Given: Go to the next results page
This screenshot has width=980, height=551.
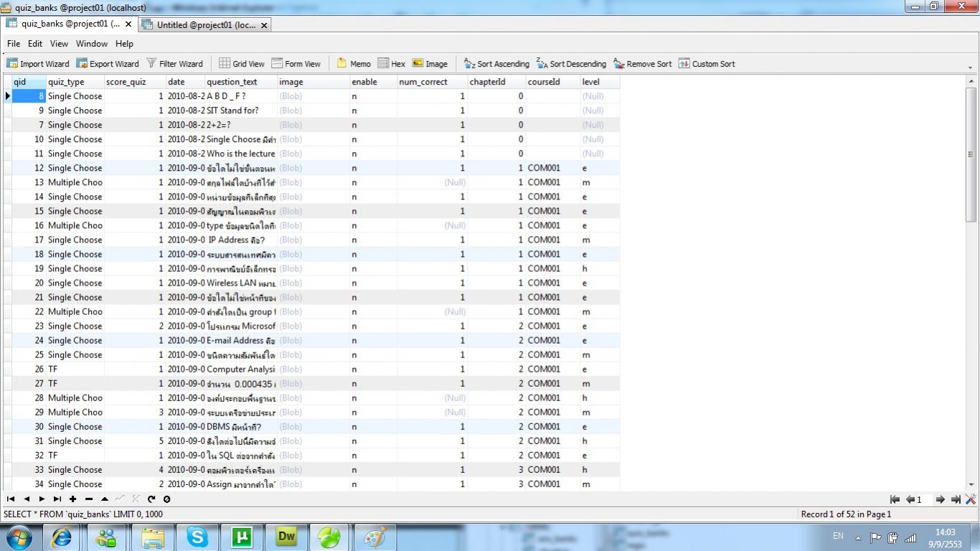Looking at the screenshot, I should click(941, 500).
